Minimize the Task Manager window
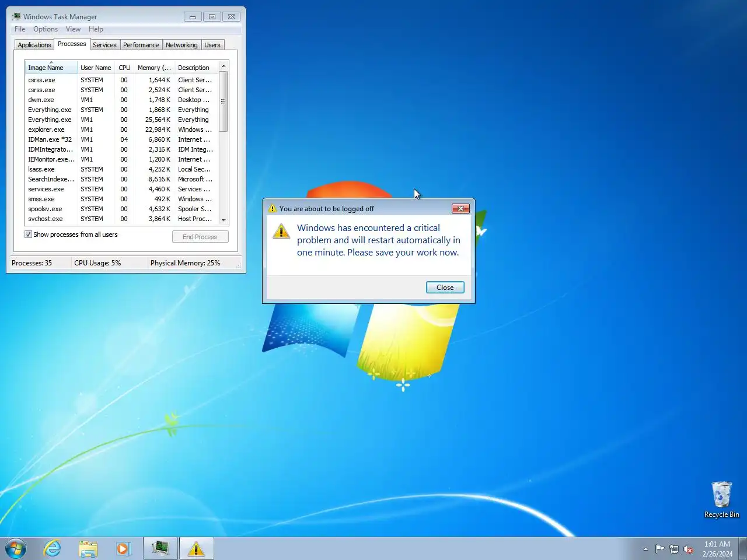Image resolution: width=747 pixels, height=560 pixels. (193, 17)
